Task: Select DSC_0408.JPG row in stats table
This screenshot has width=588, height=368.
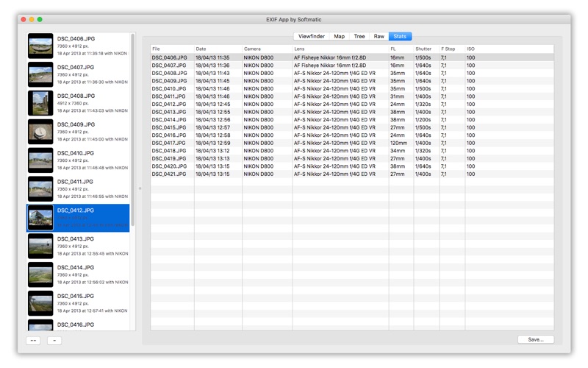Action: click(352, 73)
